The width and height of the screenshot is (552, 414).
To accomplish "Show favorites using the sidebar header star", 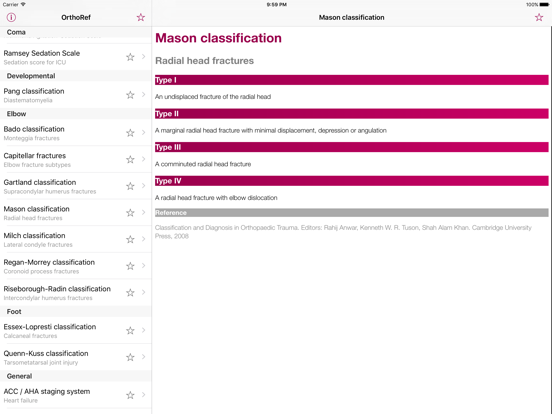I will [140, 17].
